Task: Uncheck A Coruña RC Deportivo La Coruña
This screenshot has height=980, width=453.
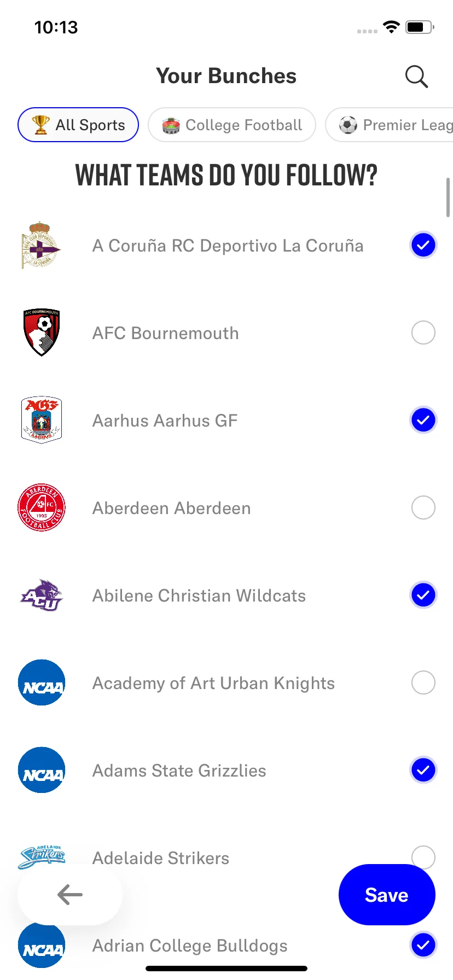Action: point(423,245)
